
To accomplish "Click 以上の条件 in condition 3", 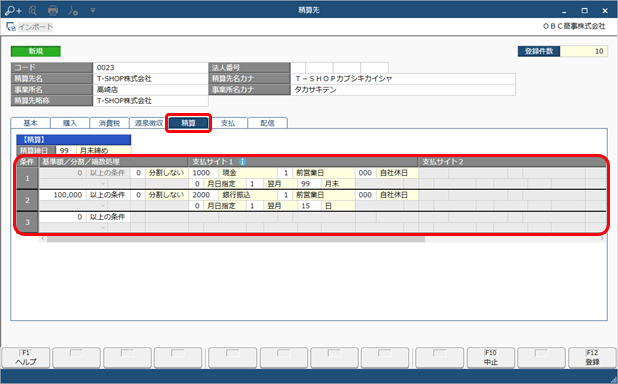I will 108,217.
